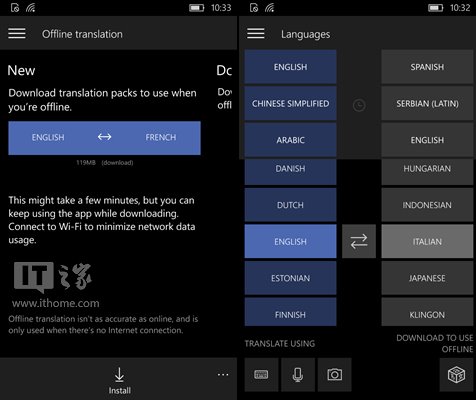Tap DOWNLOAD TO USE OFFLINE label
476x400 pixels.
click(435, 343)
